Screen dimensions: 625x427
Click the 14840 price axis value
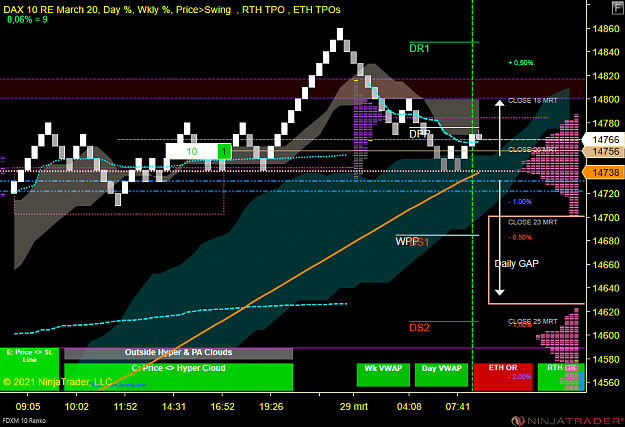click(x=606, y=52)
